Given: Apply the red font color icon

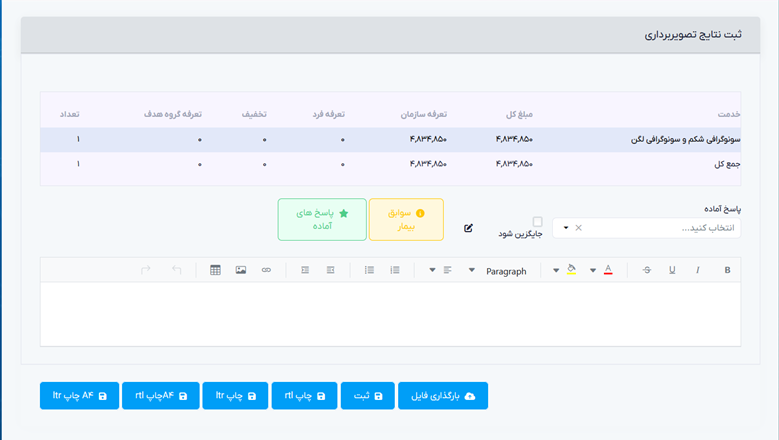Looking at the screenshot, I should coord(608,270).
